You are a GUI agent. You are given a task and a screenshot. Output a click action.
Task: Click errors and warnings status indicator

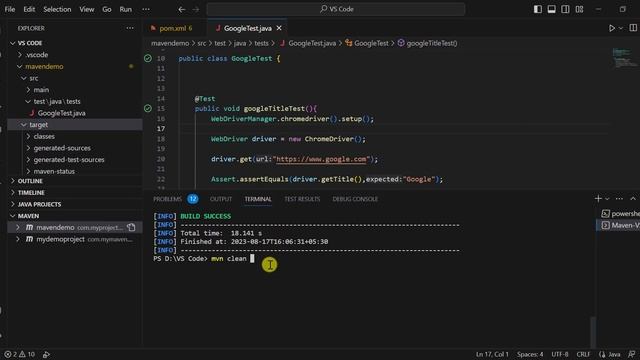(20, 354)
